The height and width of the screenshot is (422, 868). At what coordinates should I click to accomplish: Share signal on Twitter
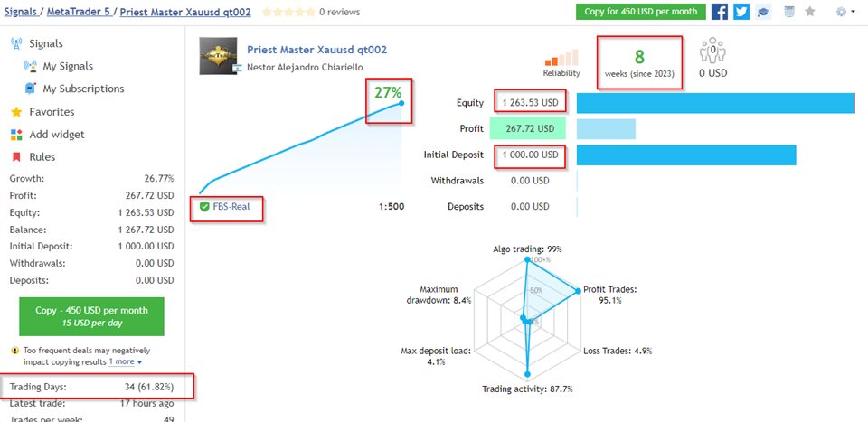coord(741,12)
